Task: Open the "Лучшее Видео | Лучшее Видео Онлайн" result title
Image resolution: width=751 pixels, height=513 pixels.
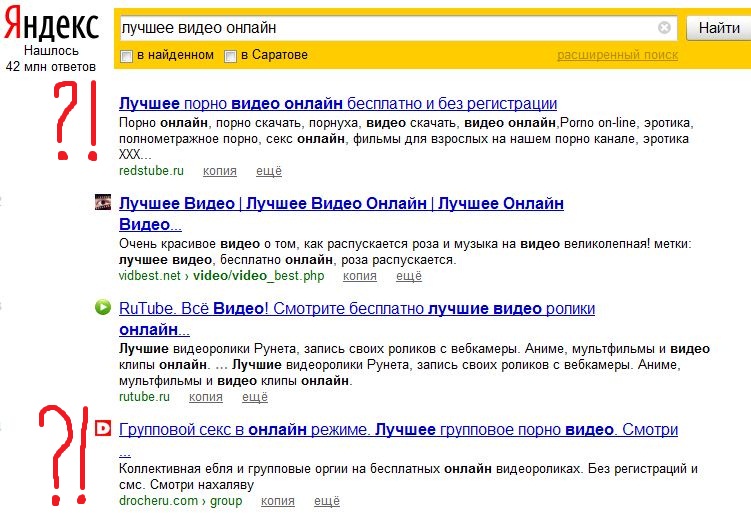Action: point(341,204)
